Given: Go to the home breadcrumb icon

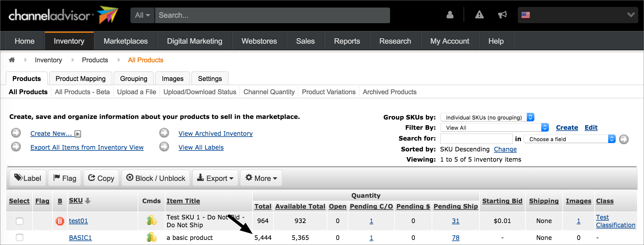Looking at the screenshot, I should click(12, 60).
